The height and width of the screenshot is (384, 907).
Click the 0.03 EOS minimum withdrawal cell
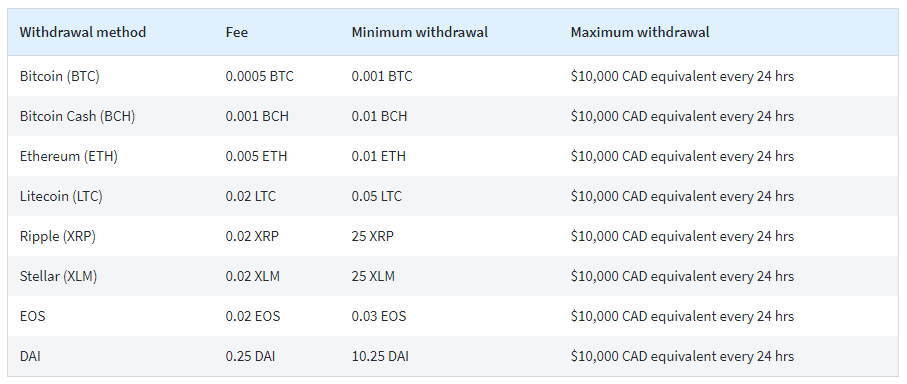[x=379, y=316]
